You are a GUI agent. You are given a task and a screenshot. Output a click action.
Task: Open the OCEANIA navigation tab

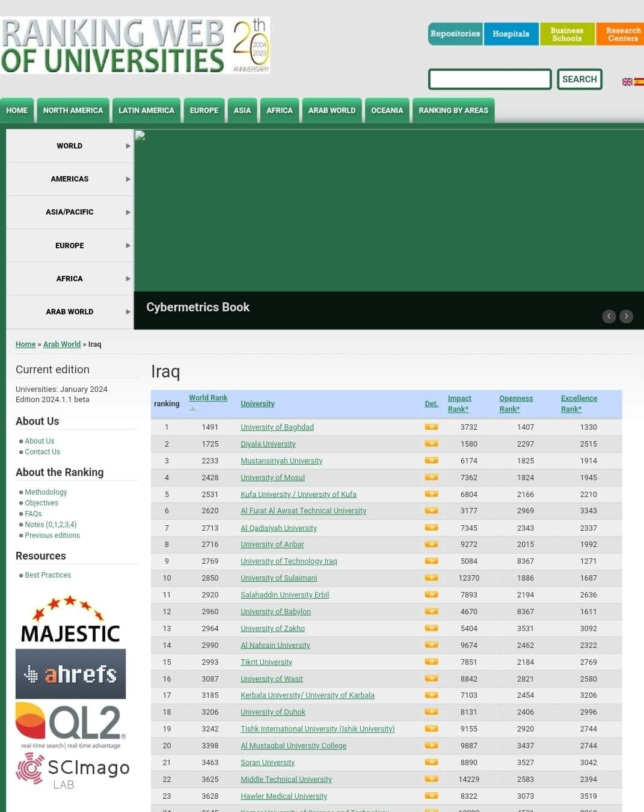[x=387, y=111]
